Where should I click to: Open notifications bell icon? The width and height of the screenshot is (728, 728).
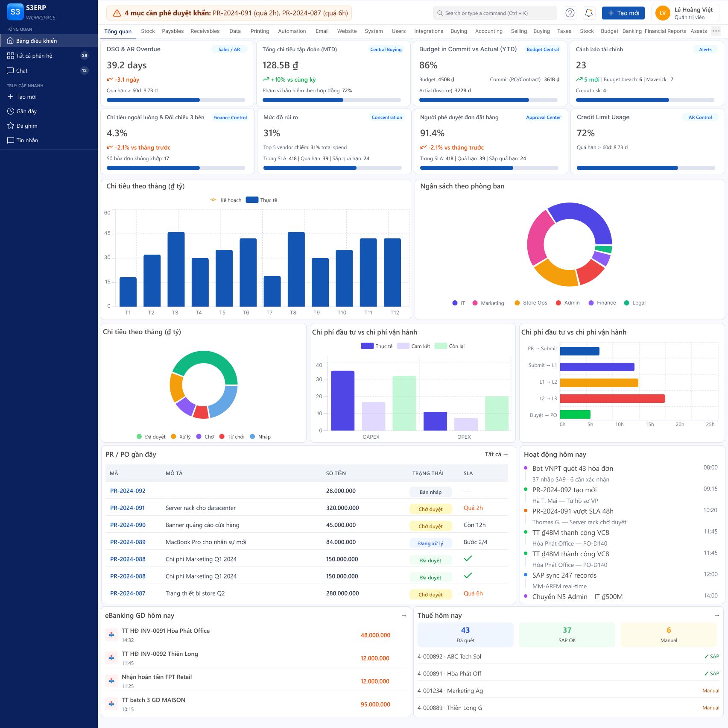tap(588, 13)
